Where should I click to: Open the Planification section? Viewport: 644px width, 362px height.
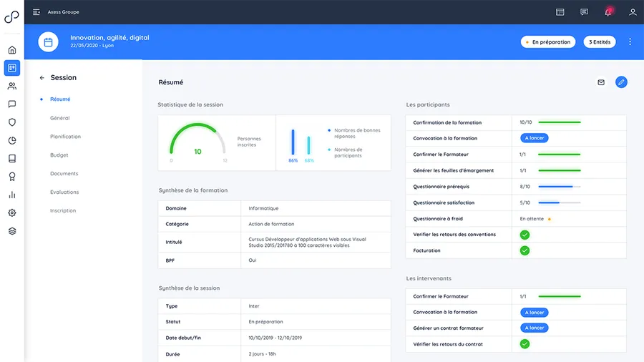(x=65, y=136)
